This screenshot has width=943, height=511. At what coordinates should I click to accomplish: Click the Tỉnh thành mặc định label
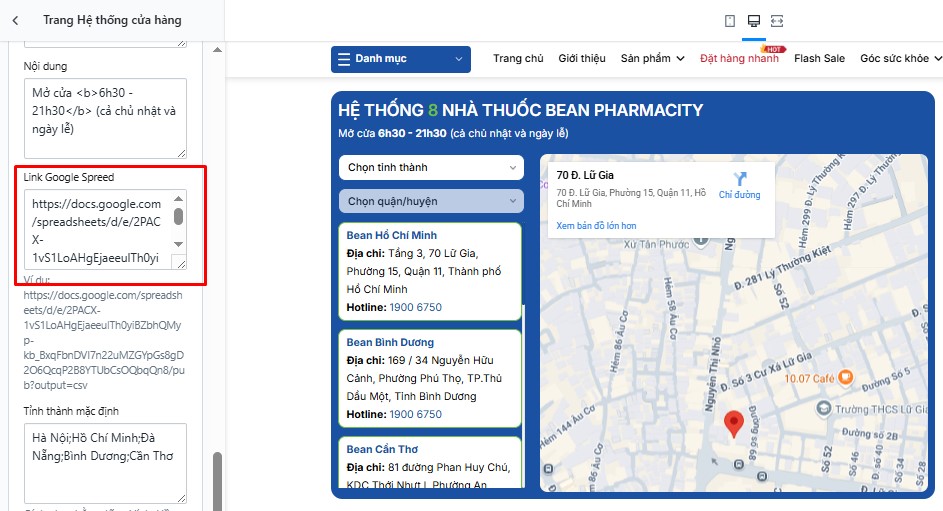coord(71,411)
